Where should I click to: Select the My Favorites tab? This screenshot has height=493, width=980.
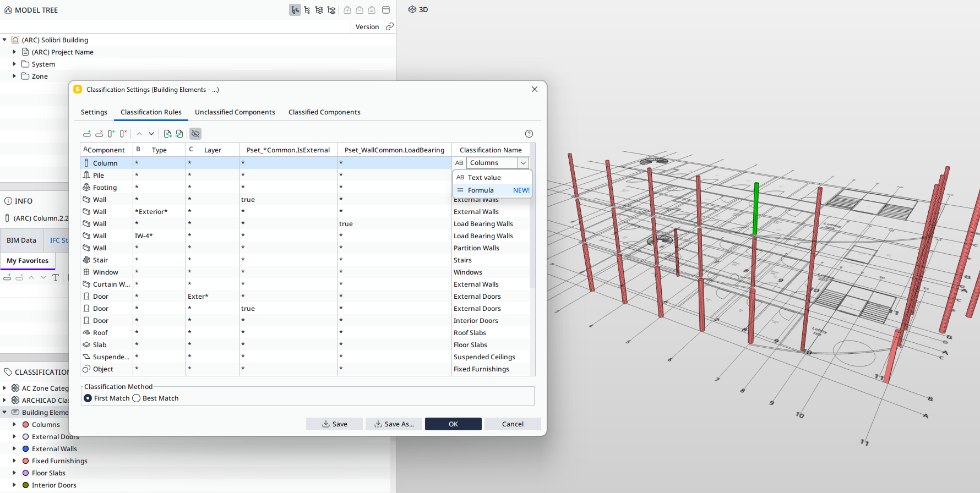coord(28,261)
